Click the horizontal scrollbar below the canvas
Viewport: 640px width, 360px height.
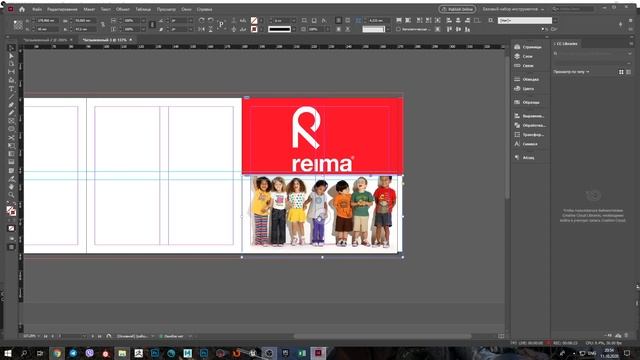pyautogui.click(x=382, y=336)
